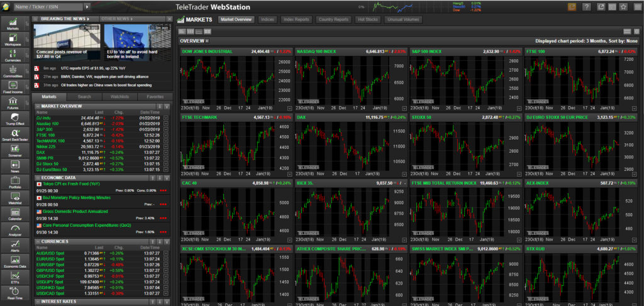
Task: Toggle the row layout button beside the gear
Action: point(627,31)
